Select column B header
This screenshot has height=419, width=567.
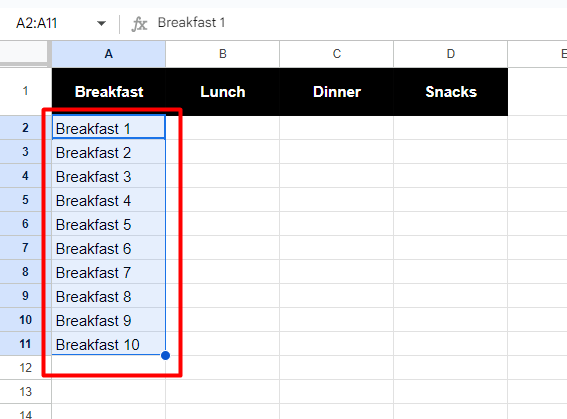point(222,54)
